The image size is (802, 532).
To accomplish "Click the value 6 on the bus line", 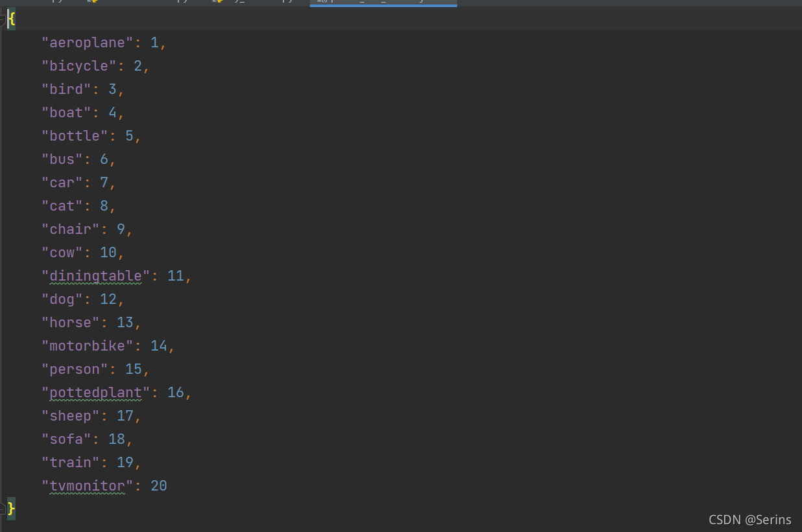I will pos(104,159).
